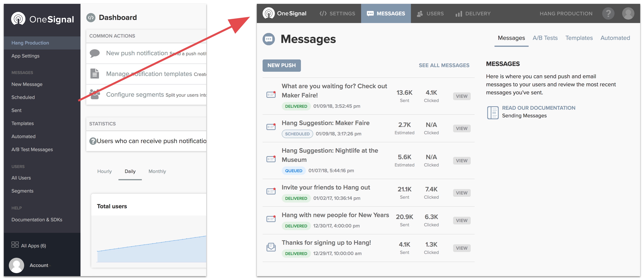644x280 pixels.
Task: Click the icon for Hang Suggestion: Maker Faire
Action: (271, 127)
